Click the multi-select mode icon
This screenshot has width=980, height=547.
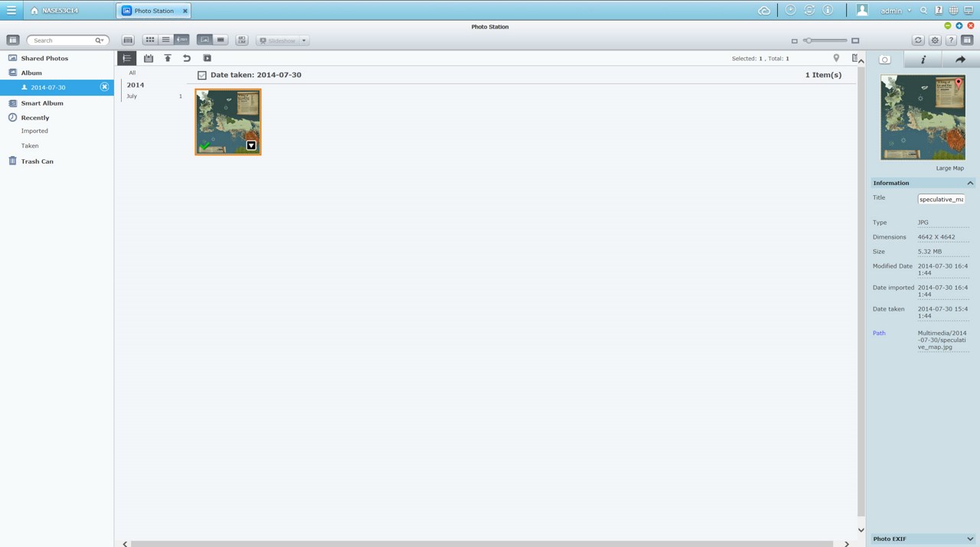[x=242, y=40]
